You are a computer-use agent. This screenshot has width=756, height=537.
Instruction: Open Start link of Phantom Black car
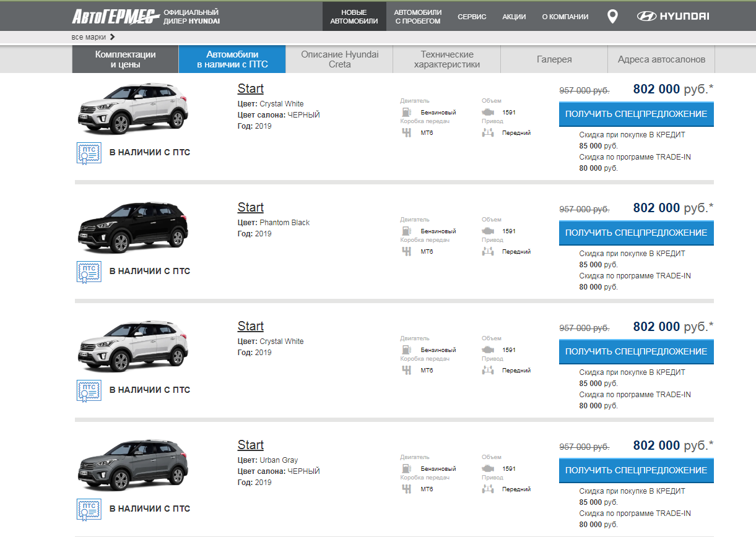(251, 207)
